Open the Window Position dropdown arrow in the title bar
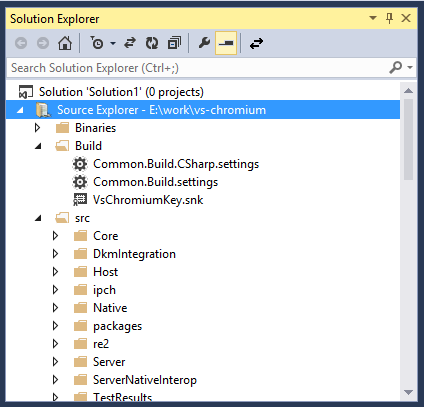Image resolution: width=424 pixels, height=407 pixels. 373,18
